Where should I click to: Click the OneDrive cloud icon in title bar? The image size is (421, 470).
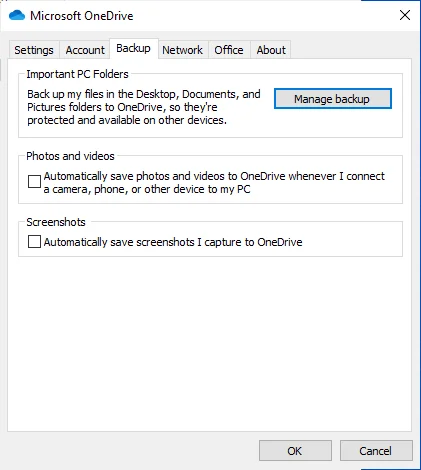(x=17, y=16)
